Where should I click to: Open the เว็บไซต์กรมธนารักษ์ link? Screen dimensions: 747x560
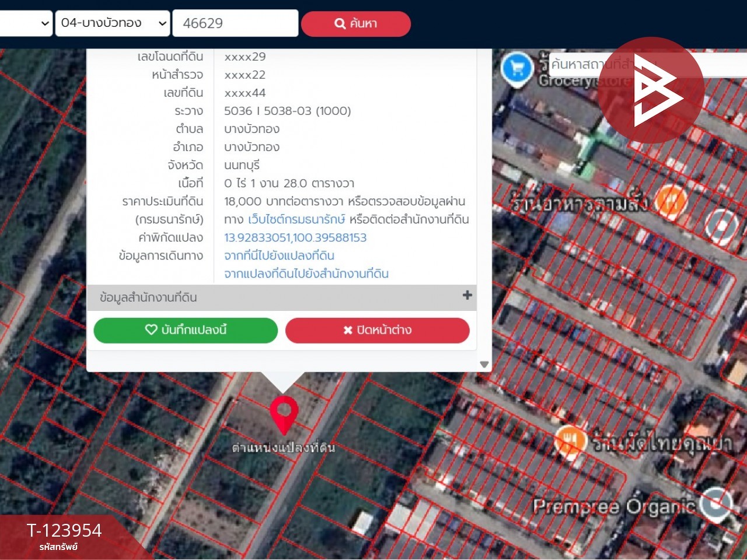pos(296,219)
